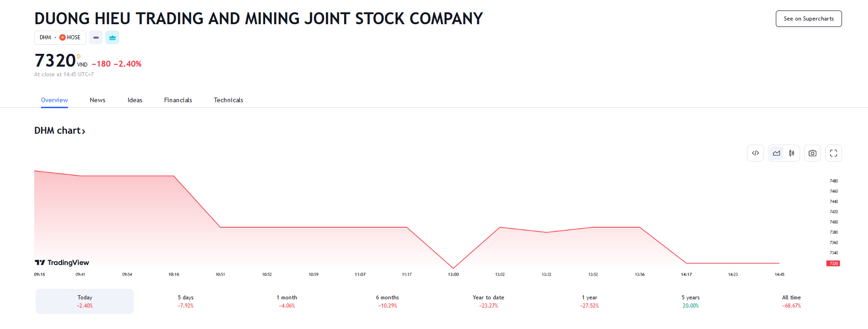The width and height of the screenshot is (868, 329).
Task: Select the Today time range
Action: 85,301
